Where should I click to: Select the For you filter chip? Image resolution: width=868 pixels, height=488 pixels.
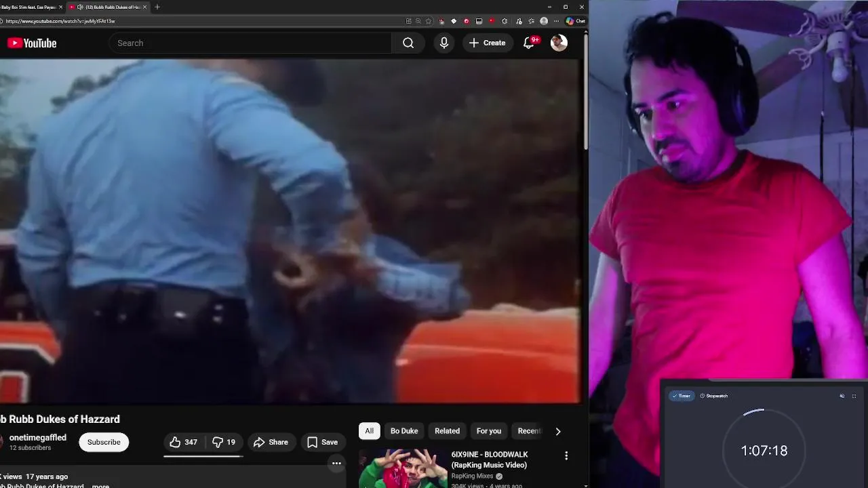[489, 431]
